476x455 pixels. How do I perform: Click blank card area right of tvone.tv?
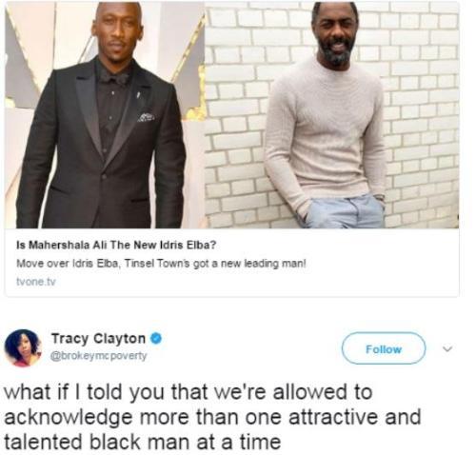pos(254,282)
